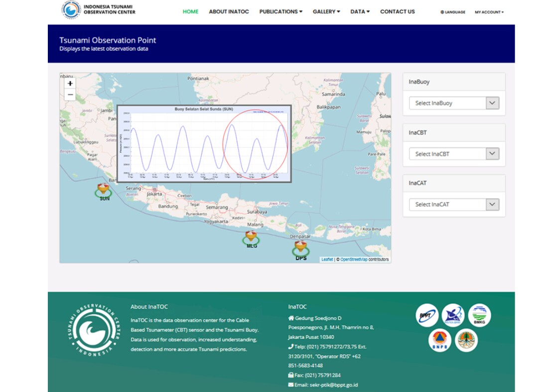This screenshot has height=392, width=538.
Task: Open the Select InaBuoy dropdown
Action: pyautogui.click(x=453, y=103)
